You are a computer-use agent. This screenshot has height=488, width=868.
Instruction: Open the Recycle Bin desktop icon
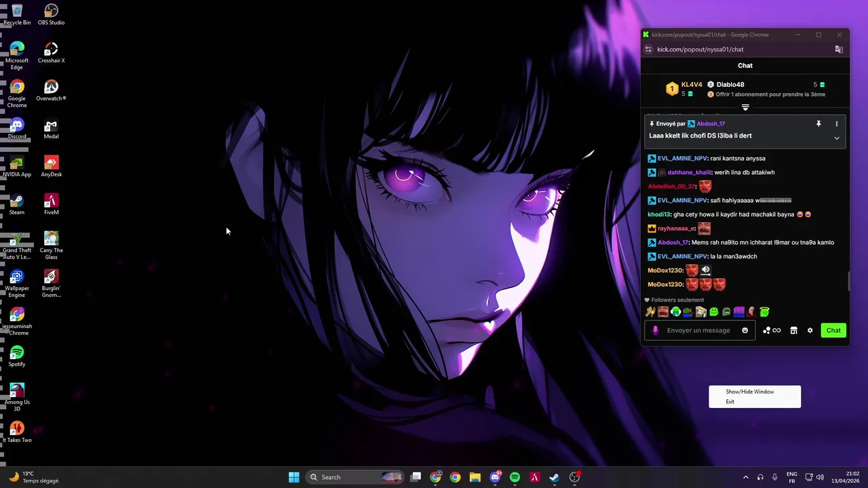point(17,14)
